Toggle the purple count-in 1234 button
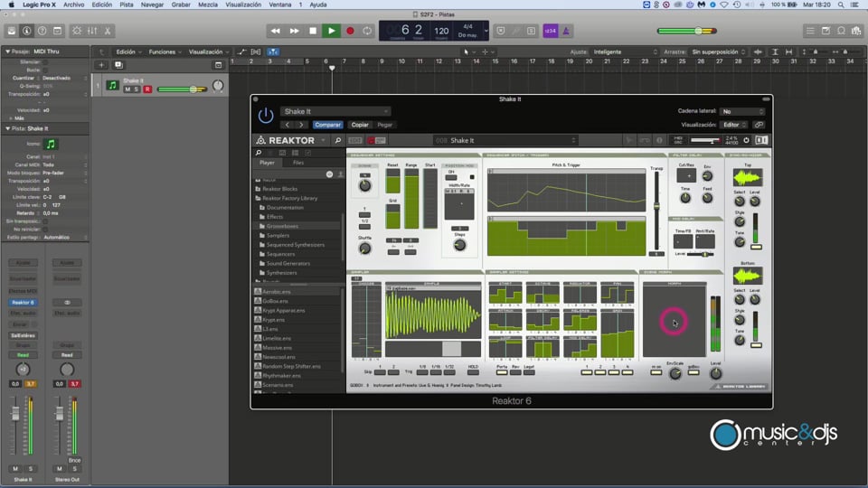The height and width of the screenshot is (488, 868). pos(551,31)
